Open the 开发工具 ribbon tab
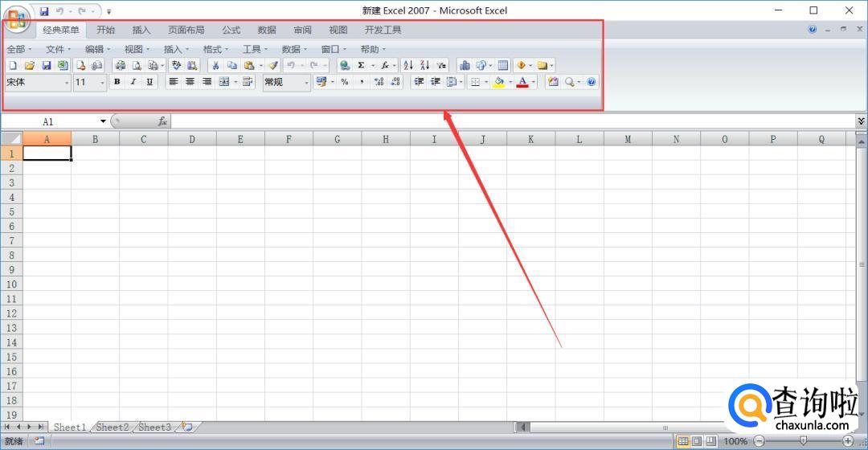The image size is (868, 450). 383,30
